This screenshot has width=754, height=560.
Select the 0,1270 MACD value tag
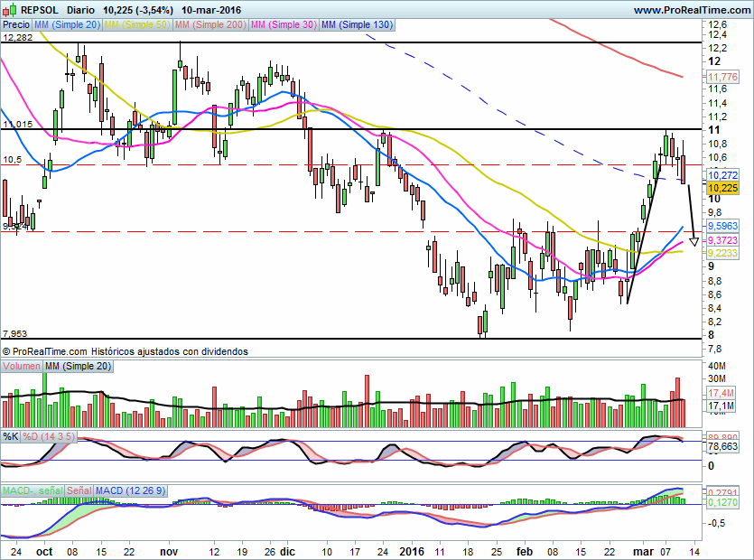pyautogui.click(x=722, y=502)
